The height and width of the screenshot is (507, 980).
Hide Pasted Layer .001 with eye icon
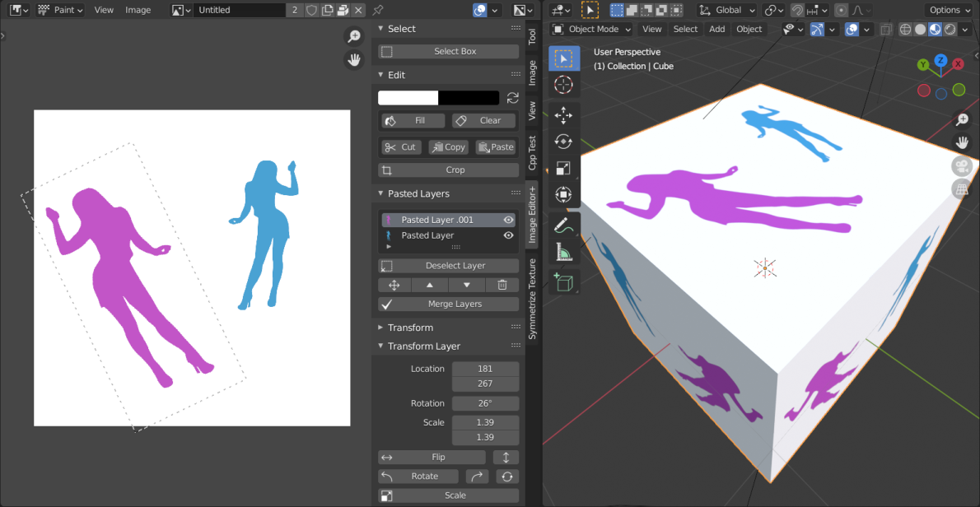coord(509,221)
